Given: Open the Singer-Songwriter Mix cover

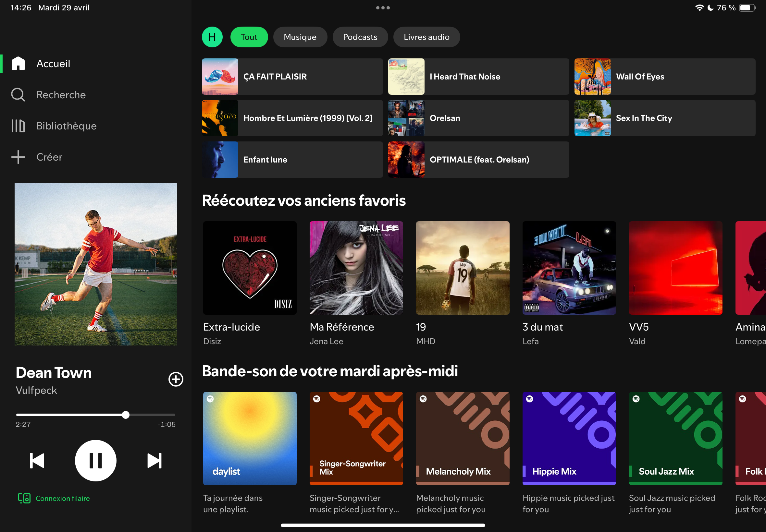Looking at the screenshot, I should coord(356,438).
